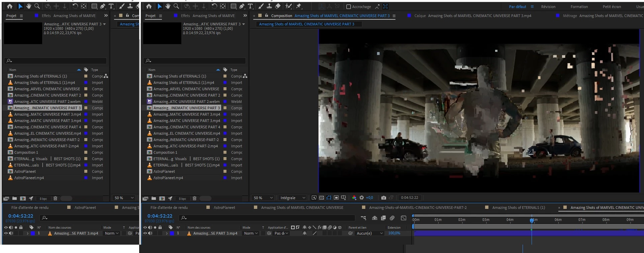Toggle the transparency grid checkerboard button
644x253 pixels.
321,198
